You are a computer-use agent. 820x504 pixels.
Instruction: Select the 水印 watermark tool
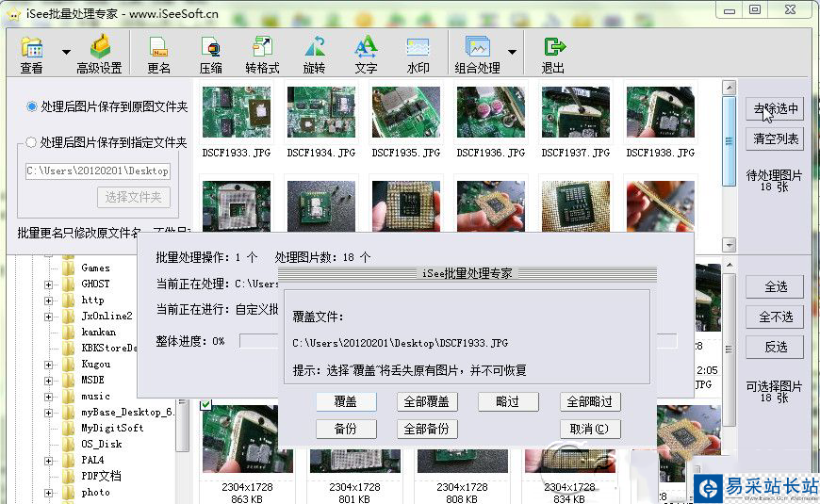[418, 55]
